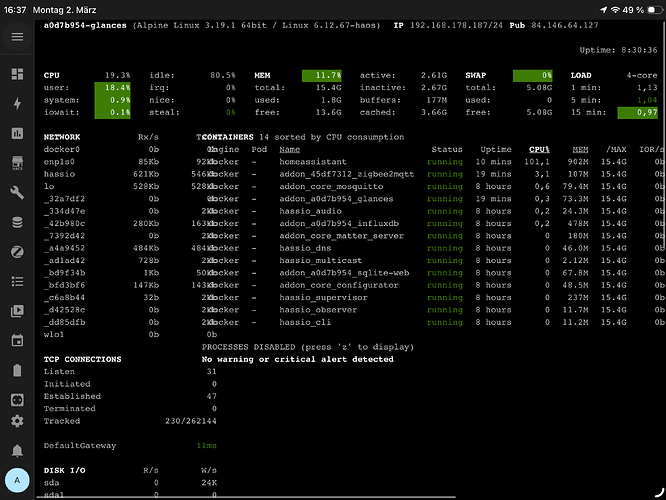The width and height of the screenshot is (666, 500).
Task: Open the Energy lightning bolt icon
Action: click(17, 103)
